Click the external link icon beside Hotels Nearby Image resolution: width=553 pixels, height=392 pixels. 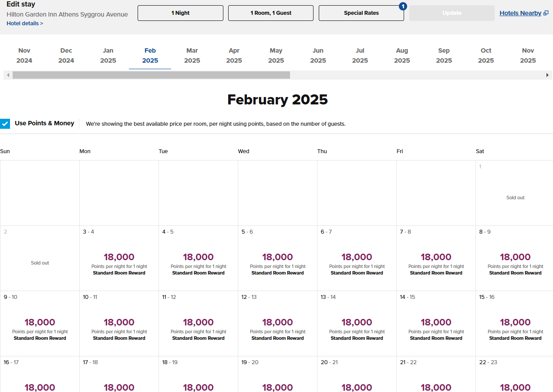click(x=546, y=13)
